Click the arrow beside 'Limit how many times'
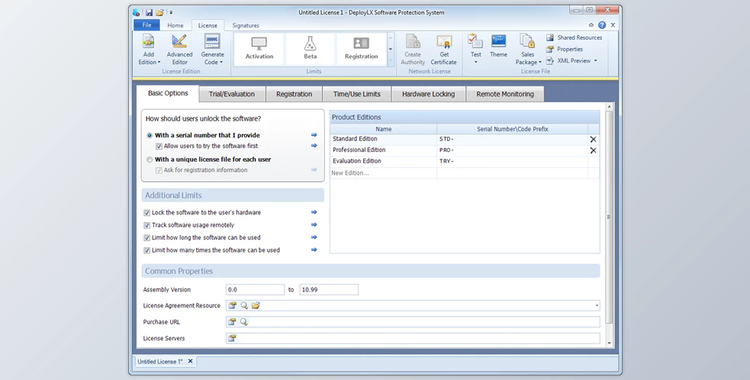Screen dimensions: 750x380 point(314,249)
